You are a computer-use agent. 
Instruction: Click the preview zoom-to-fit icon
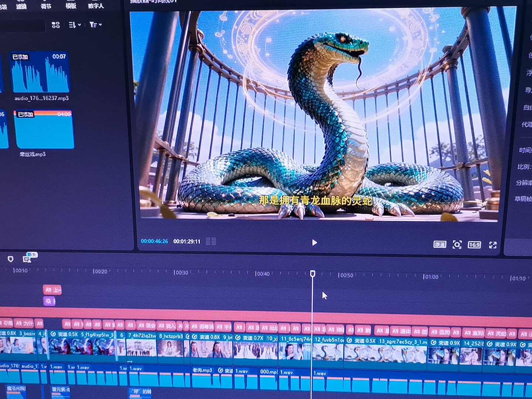pos(457,245)
